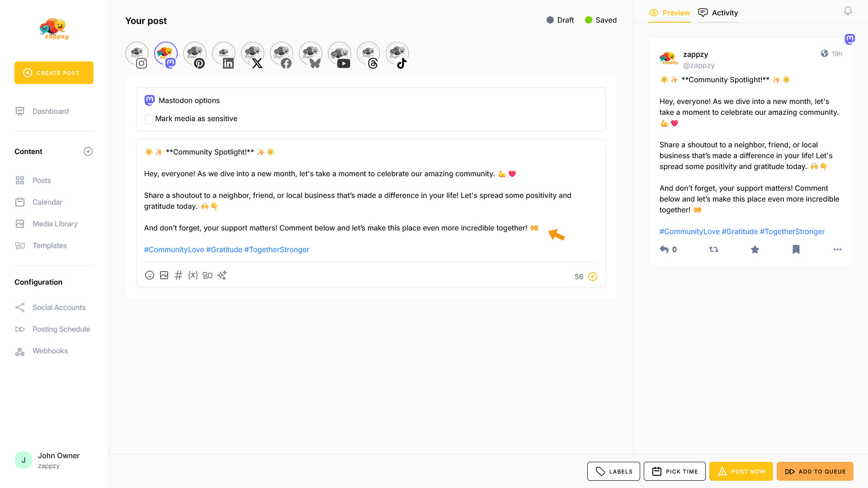The height and width of the screenshot is (488, 868).
Task: Open the three-dot menu in preview
Action: (x=837, y=249)
